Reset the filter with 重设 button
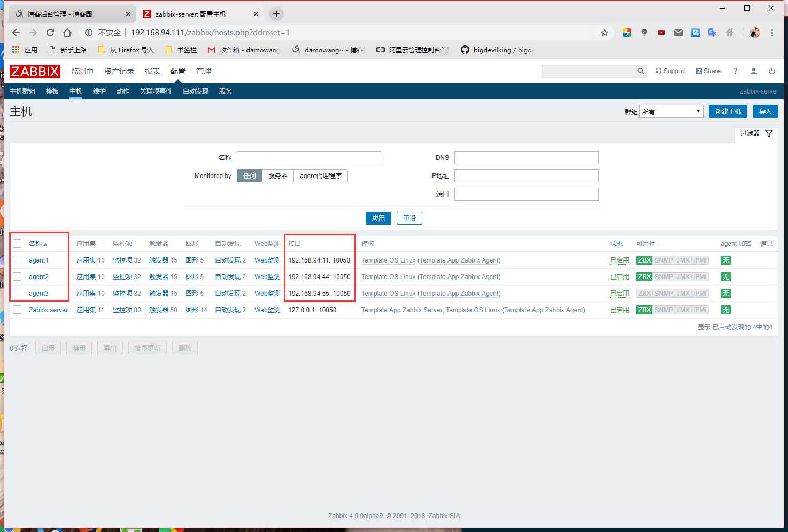This screenshot has height=532, width=788. pos(410,218)
